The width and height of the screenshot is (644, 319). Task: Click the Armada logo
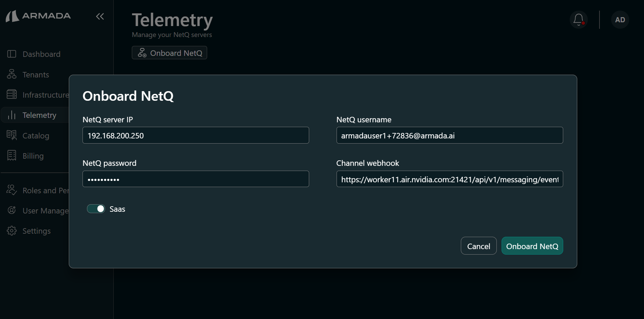coord(38,16)
